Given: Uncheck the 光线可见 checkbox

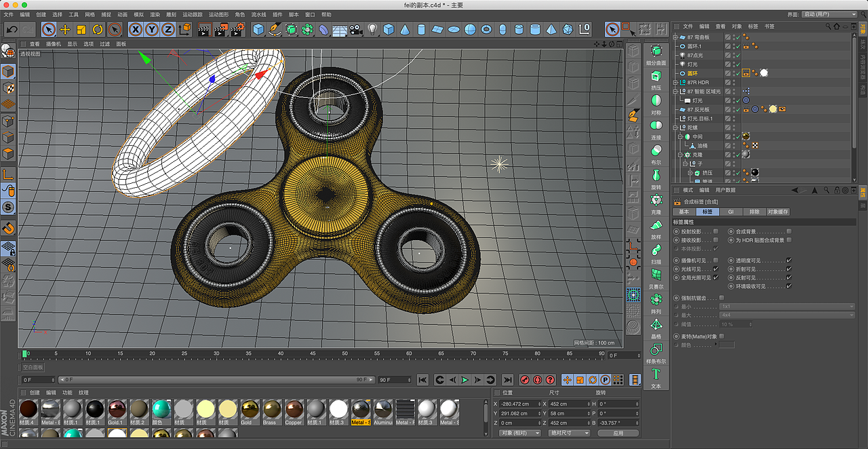Looking at the screenshot, I should coord(715,269).
